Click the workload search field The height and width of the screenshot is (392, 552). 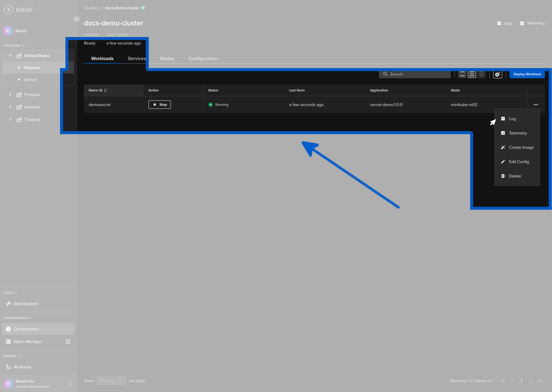click(415, 74)
